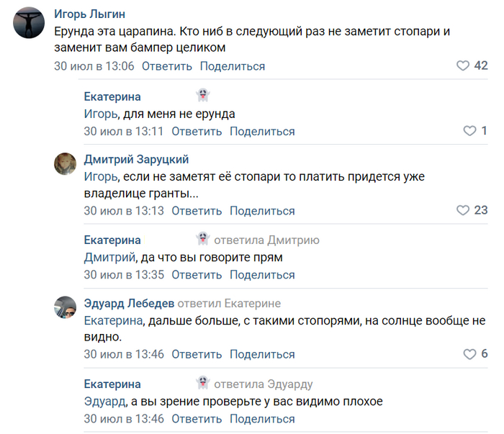Screen dimensions: 504x434
Task: Click ghost emoji next to Екатерина's first reply
Action: coord(202,95)
